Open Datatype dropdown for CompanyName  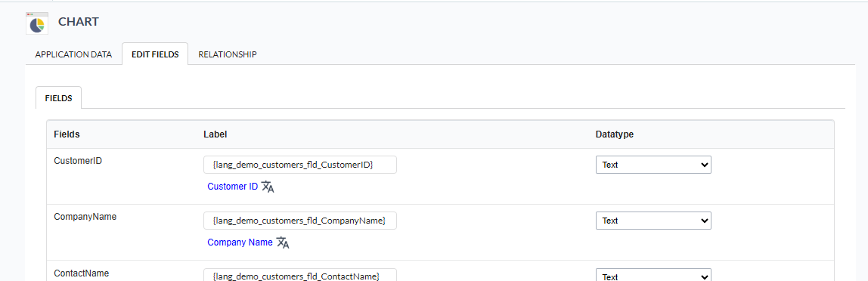click(x=653, y=221)
